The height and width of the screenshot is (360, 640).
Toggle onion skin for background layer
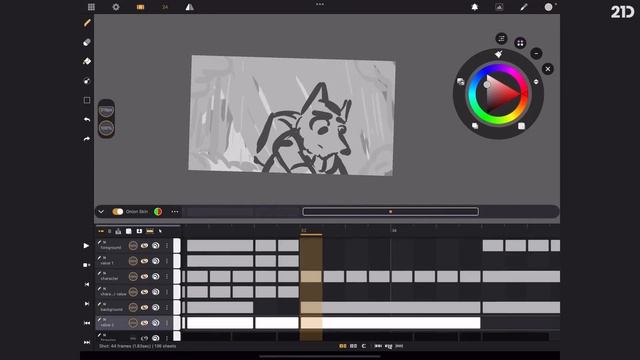tap(156, 307)
